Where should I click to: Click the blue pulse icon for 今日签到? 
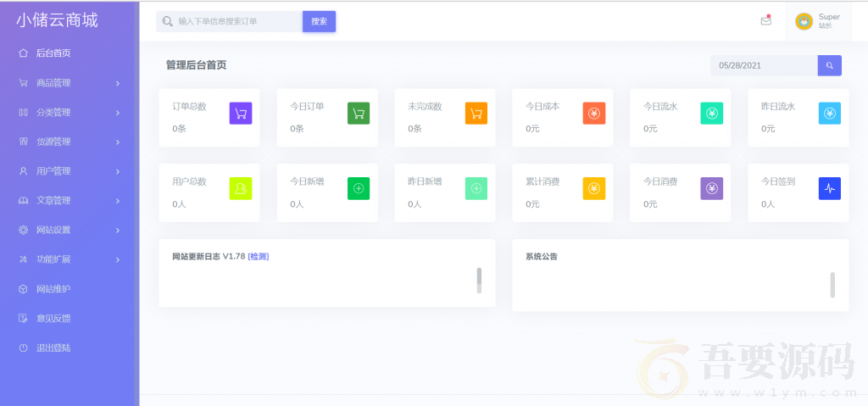(830, 188)
